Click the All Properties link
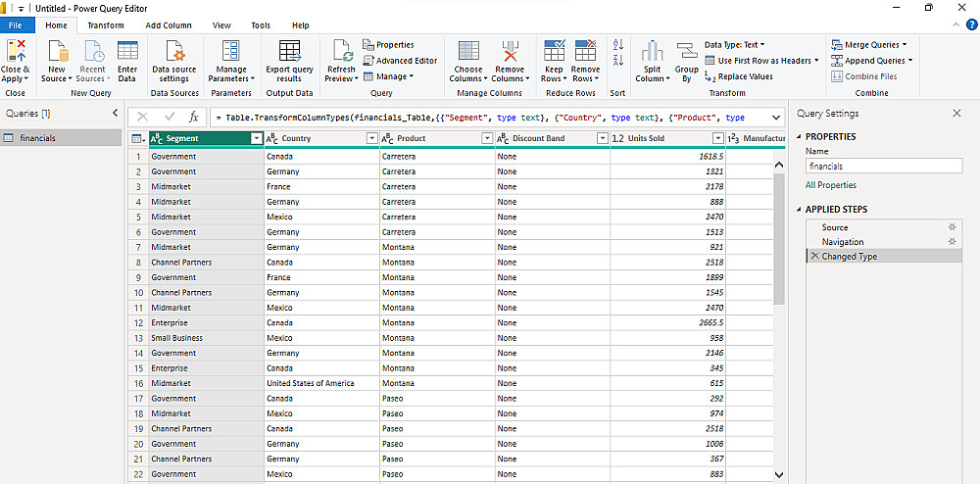The image size is (980, 484). 830,185
